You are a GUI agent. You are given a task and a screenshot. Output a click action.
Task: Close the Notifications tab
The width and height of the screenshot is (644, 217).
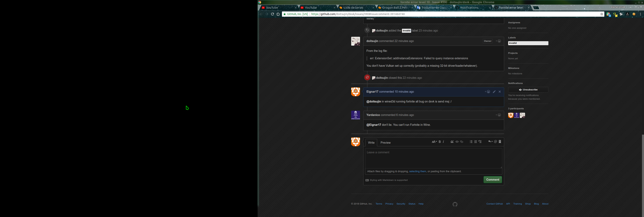(490, 8)
